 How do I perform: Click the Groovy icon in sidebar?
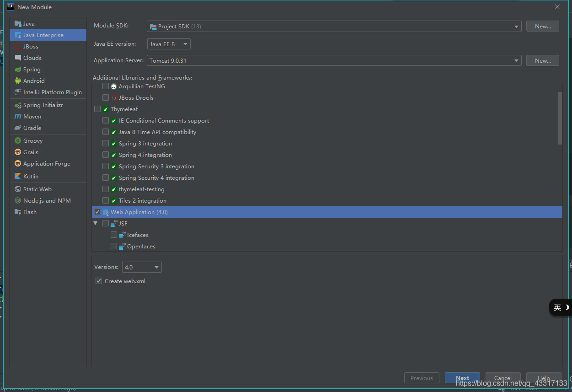click(x=18, y=141)
